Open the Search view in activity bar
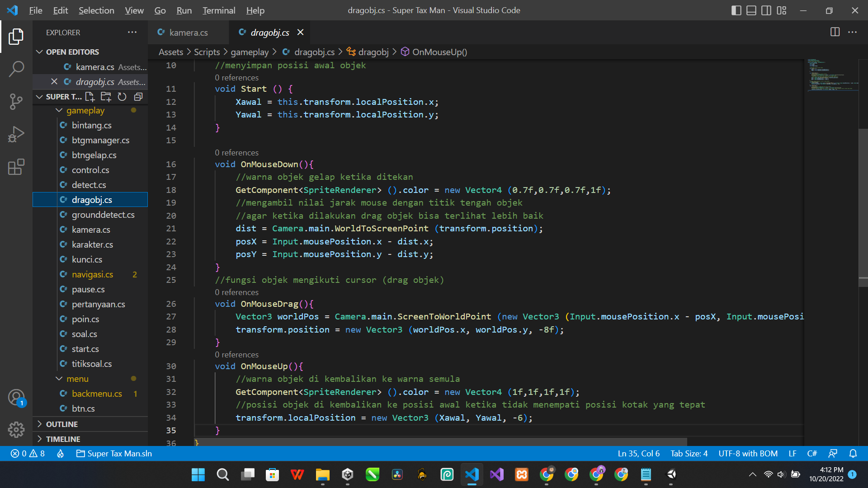 click(x=16, y=69)
